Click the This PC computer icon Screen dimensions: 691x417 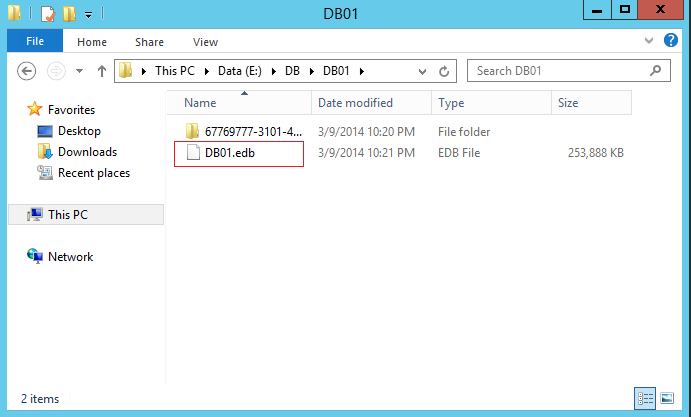coord(35,214)
